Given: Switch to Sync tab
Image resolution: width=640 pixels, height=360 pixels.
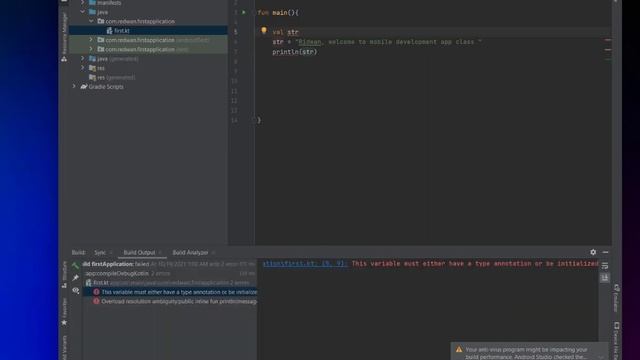Looking at the screenshot, I should (x=100, y=253).
